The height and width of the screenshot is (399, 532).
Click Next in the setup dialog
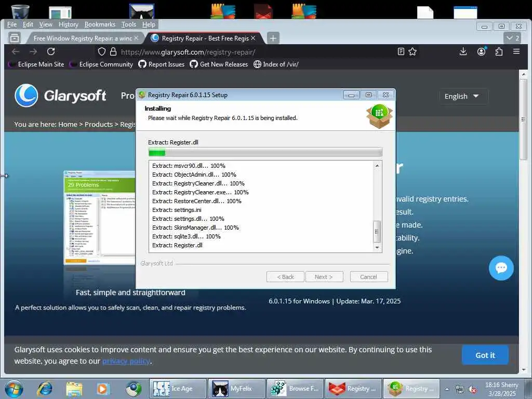pyautogui.click(x=324, y=277)
